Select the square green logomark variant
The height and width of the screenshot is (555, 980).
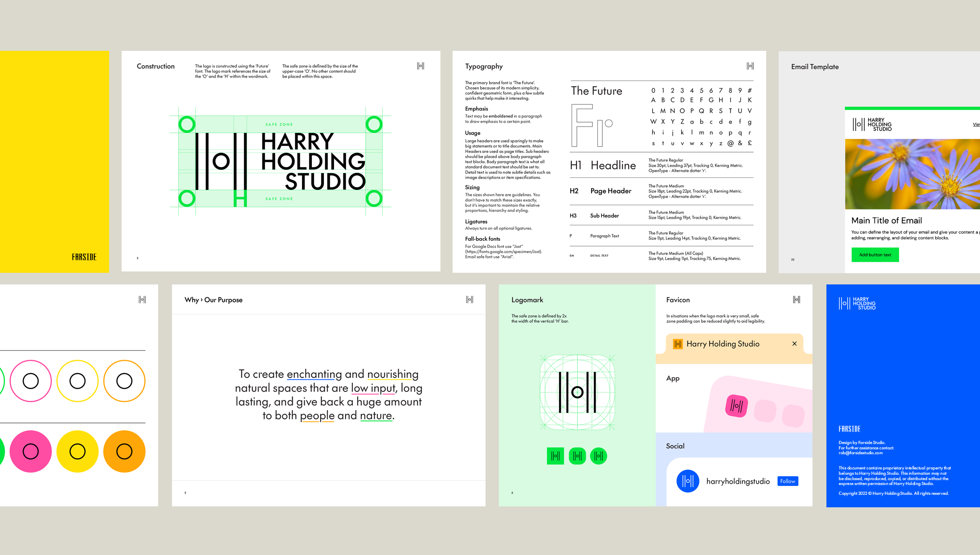555,456
